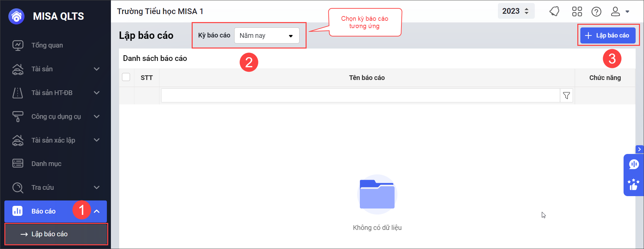Collapse the Báo cáo menu section
The height and width of the screenshot is (249, 644).
pos(96,211)
